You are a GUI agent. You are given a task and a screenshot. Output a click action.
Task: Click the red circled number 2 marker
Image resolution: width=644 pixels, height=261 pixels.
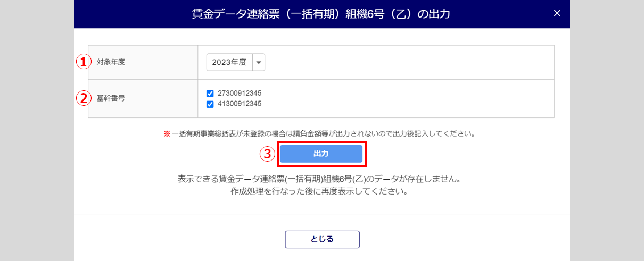[82, 98]
